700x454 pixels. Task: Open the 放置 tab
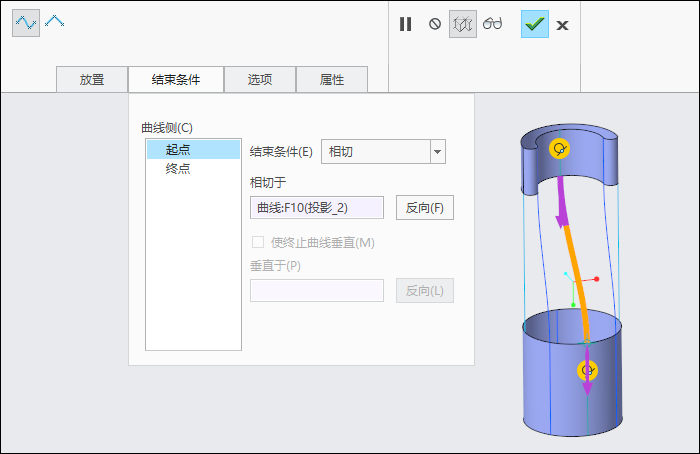click(92, 79)
